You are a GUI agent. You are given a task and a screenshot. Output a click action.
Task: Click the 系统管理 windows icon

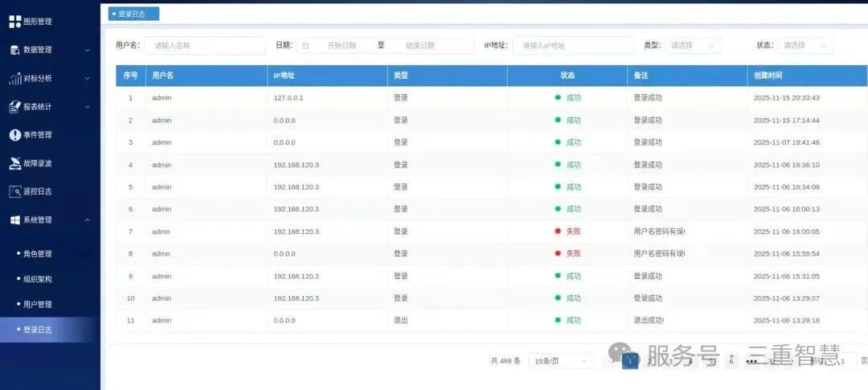[15, 220]
